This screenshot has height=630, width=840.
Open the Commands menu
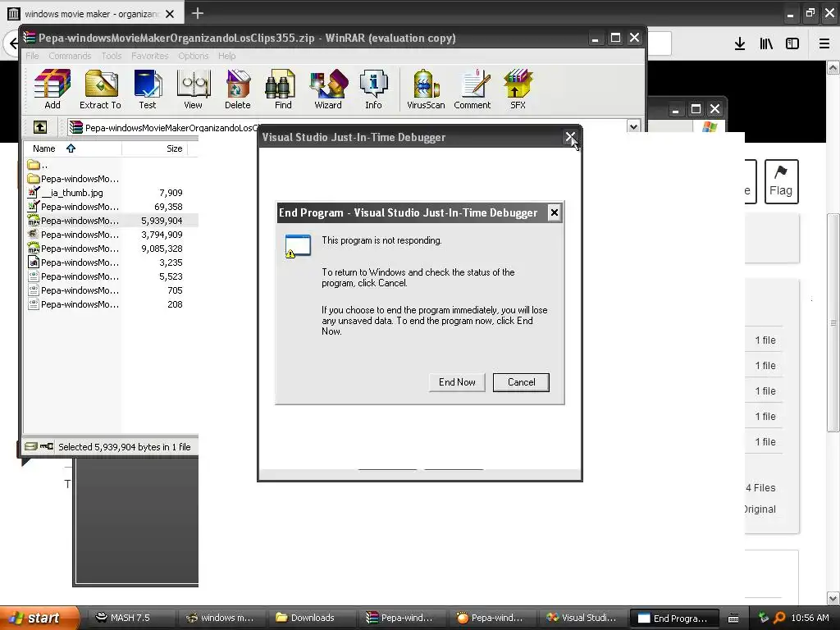click(x=70, y=56)
